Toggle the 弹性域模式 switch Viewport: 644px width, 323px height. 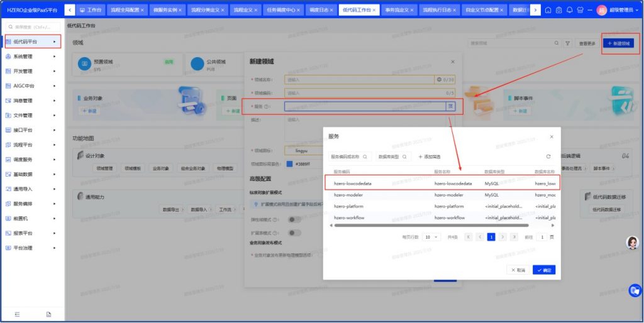click(x=294, y=219)
